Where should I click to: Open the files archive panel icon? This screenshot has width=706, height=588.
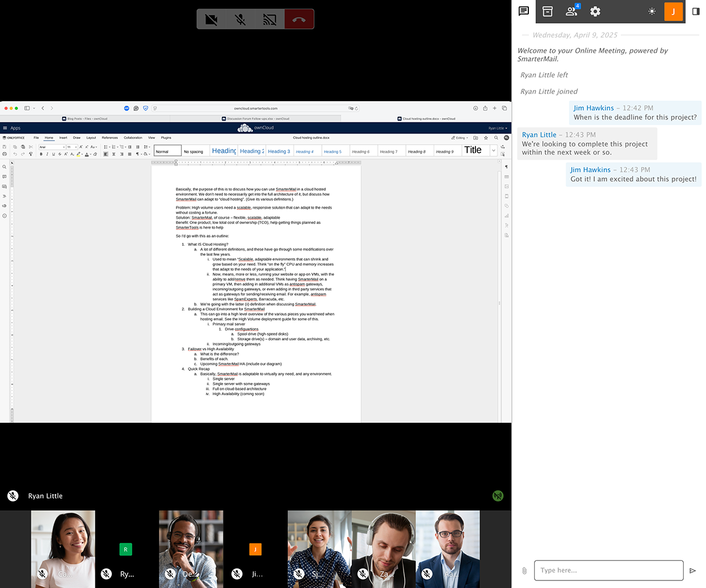click(x=548, y=11)
